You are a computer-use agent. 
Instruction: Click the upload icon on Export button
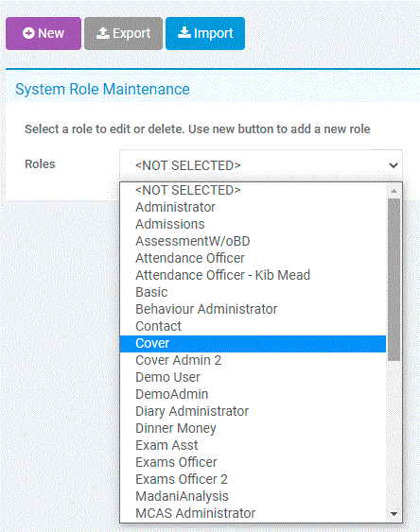coord(102,33)
